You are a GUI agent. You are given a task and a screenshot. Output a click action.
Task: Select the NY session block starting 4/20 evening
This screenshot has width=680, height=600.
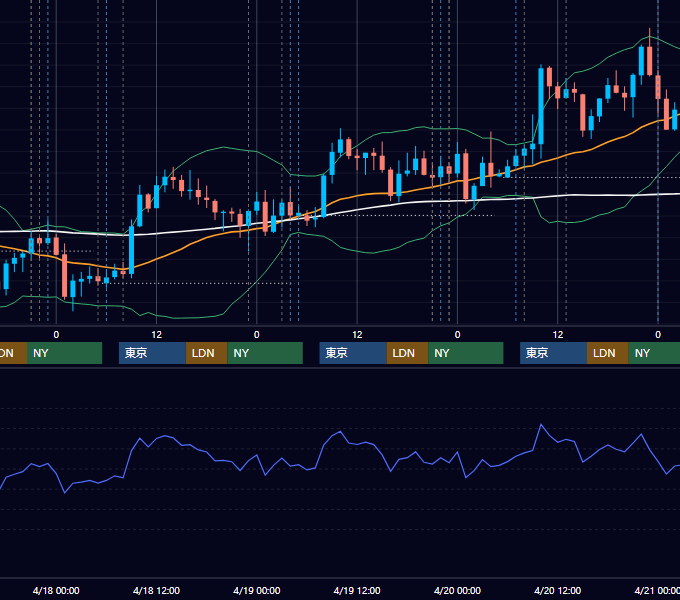654,353
